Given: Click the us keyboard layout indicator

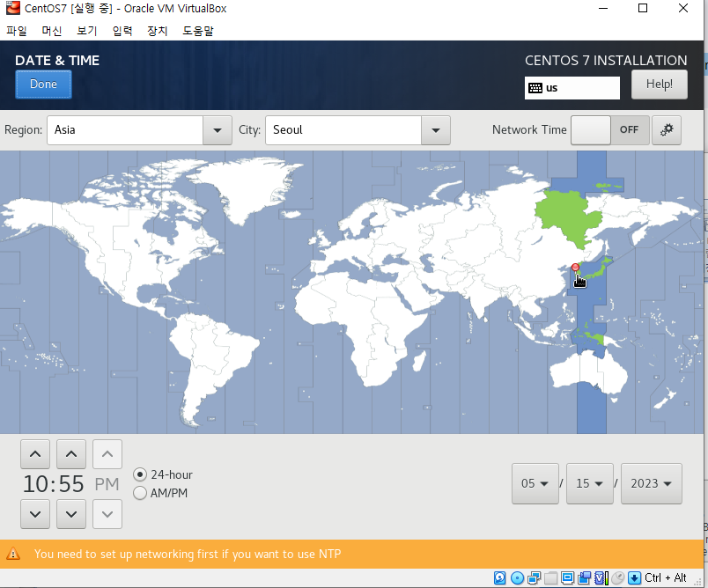Looking at the screenshot, I should (572, 88).
